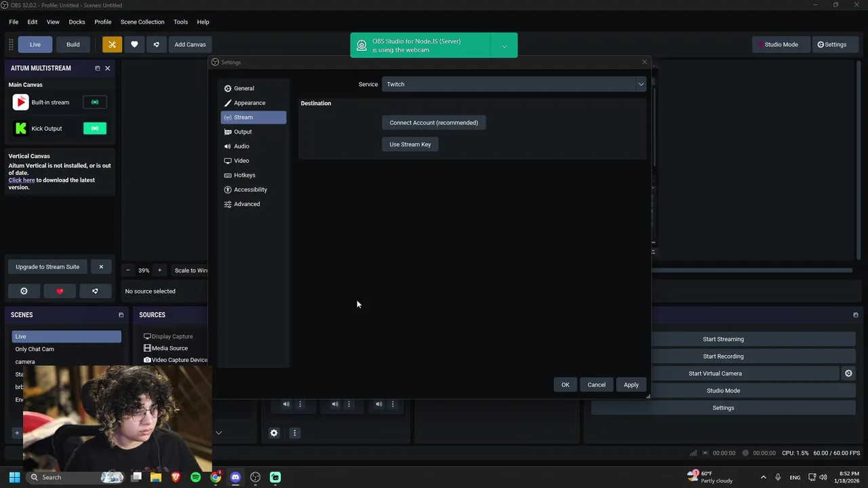Pop out the Aitum Multistream dock

tap(97, 68)
